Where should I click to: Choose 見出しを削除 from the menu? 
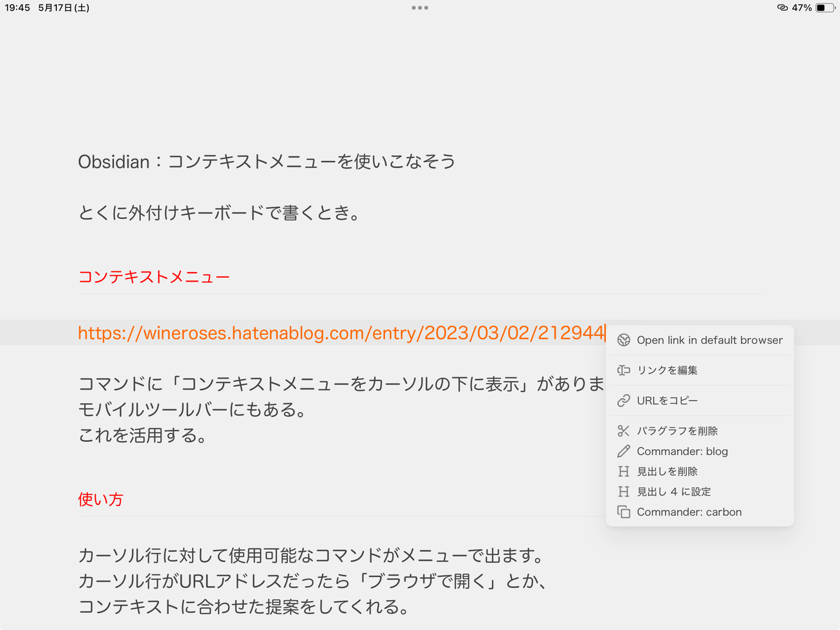700,472
